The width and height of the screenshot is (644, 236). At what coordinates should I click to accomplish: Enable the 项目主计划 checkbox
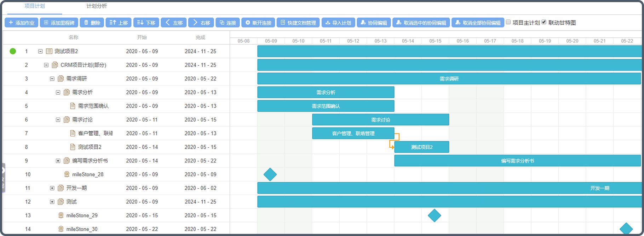(x=508, y=22)
